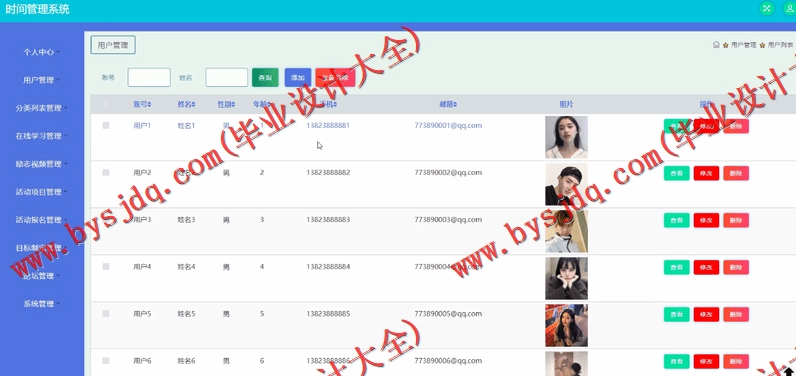Expand 用户管理 sidebar menu
The height and width of the screenshot is (376, 796).
pyautogui.click(x=41, y=80)
